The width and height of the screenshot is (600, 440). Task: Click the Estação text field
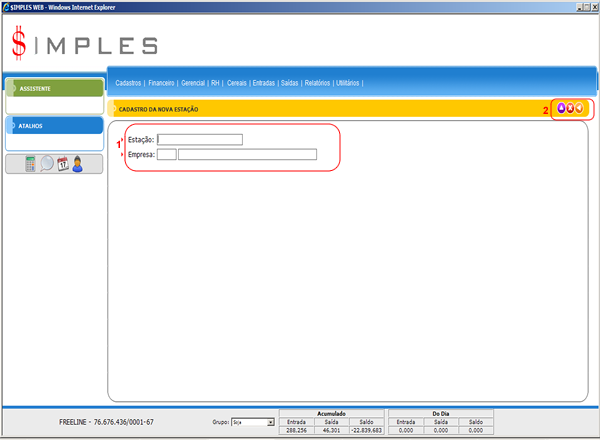click(200, 140)
